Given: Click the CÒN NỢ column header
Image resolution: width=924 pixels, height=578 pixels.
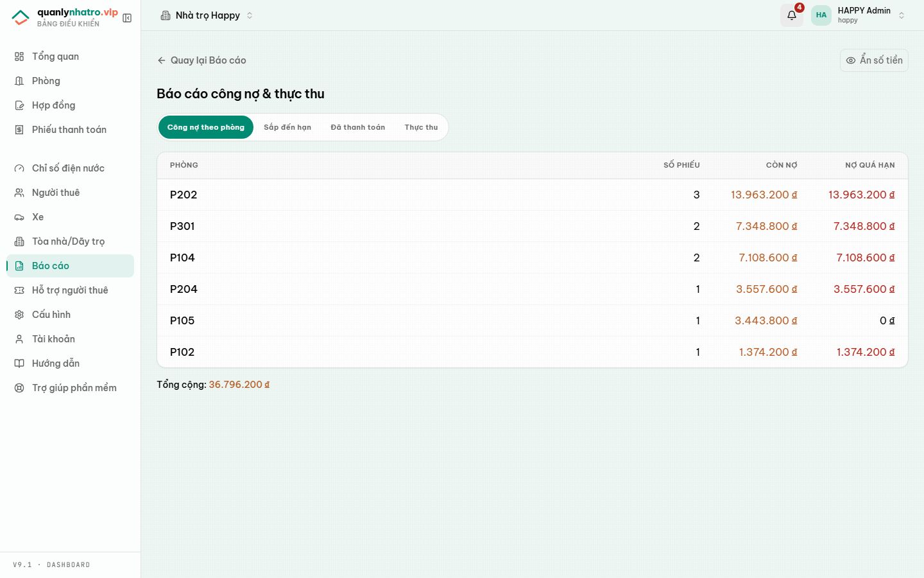Looking at the screenshot, I should tap(782, 165).
